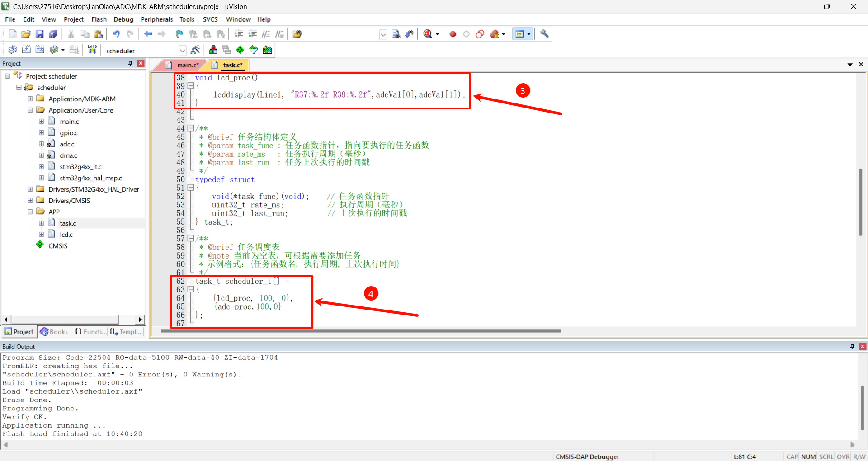Select lcd.c in the project tree
The height and width of the screenshot is (461, 868).
click(66, 235)
